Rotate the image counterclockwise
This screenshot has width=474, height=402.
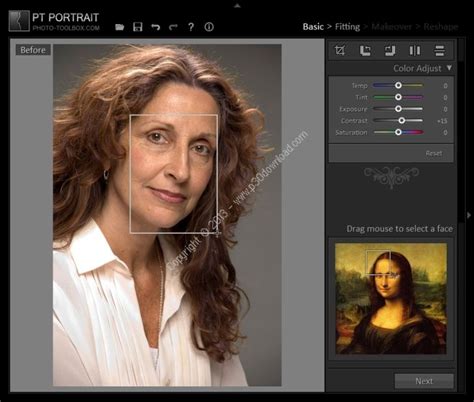(365, 51)
